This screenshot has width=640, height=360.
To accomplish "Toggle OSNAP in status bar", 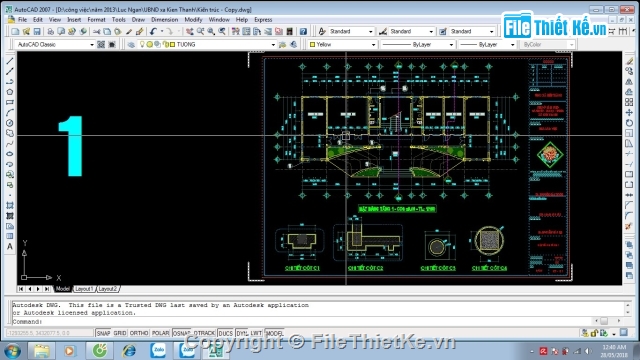I will (x=181, y=333).
